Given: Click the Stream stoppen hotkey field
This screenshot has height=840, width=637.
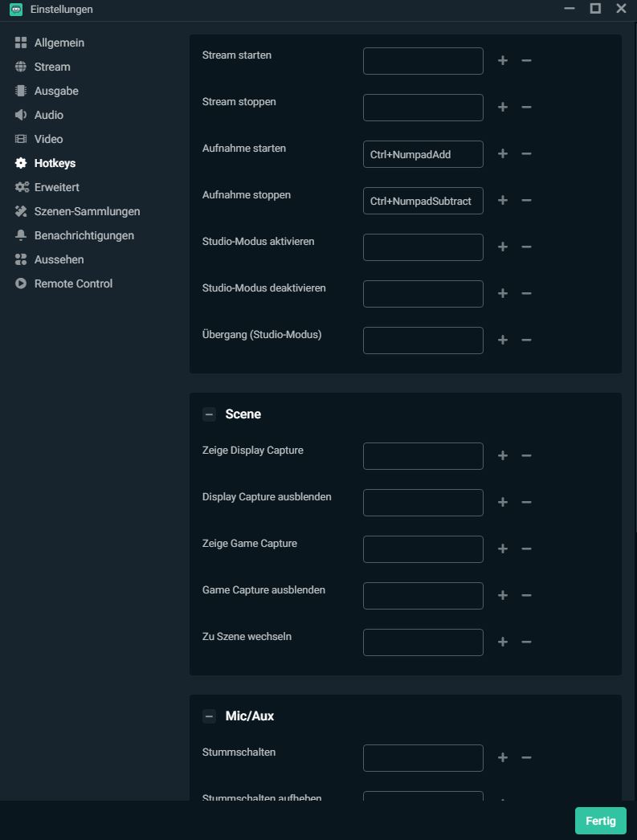Looking at the screenshot, I should [x=423, y=108].
